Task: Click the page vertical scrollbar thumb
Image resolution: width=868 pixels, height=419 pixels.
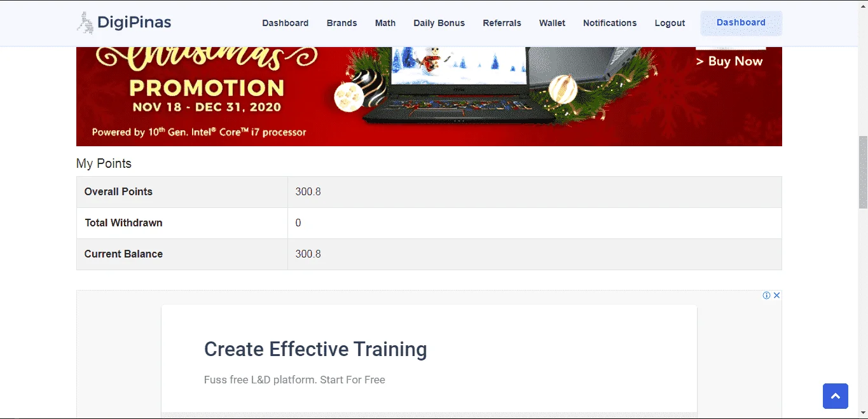Action: coord(863,172)
